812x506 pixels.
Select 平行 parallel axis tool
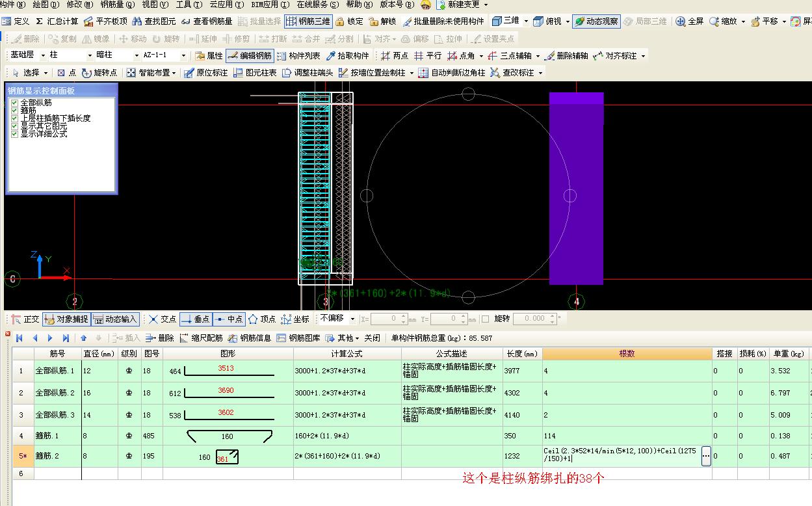[x=428, y=56]
